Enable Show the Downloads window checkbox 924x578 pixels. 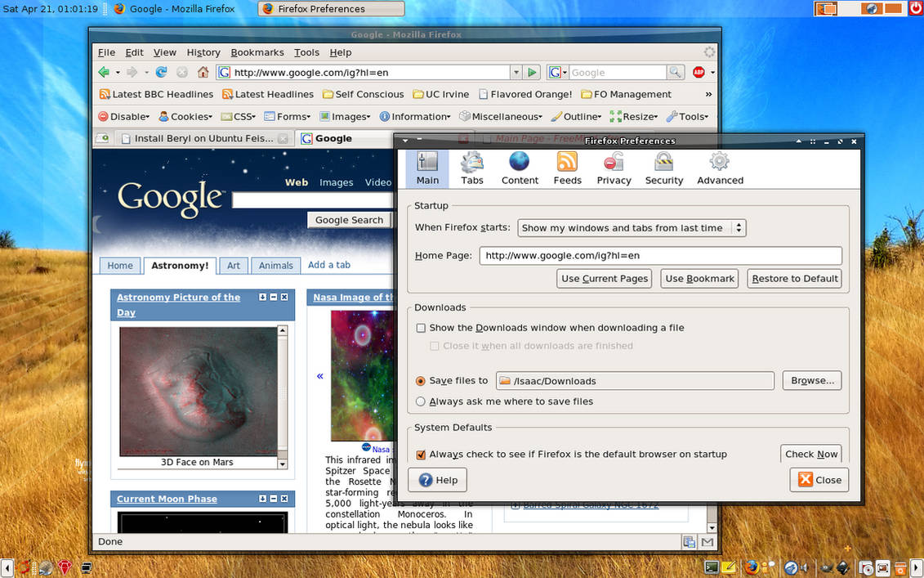coord(421,328)
